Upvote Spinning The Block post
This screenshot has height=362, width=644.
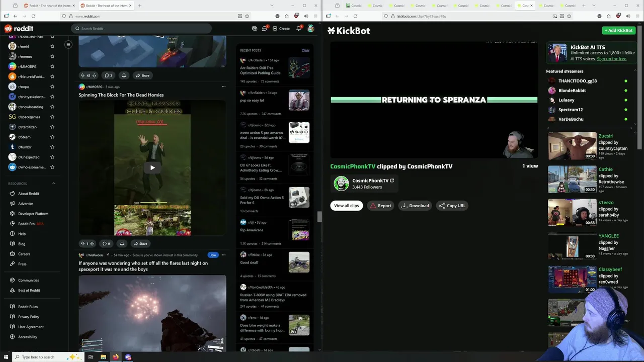click(x=83, y=243)
